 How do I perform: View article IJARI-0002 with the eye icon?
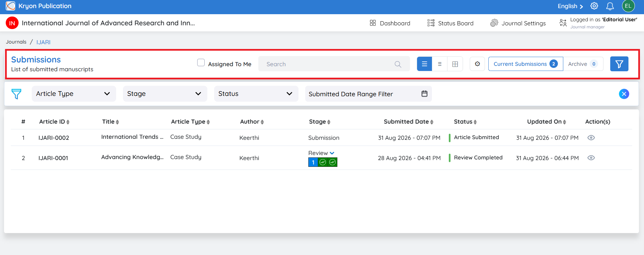click(591, 137)
